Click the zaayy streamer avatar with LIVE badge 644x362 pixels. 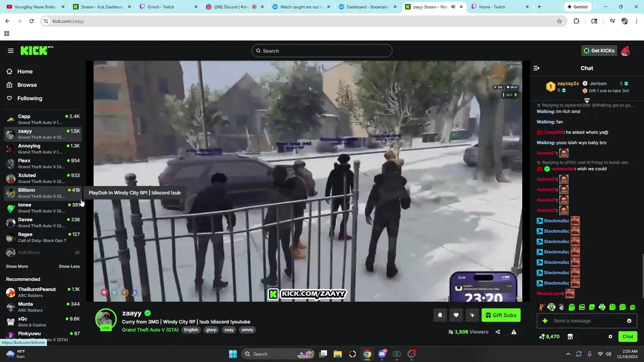[x=106, y=320]
